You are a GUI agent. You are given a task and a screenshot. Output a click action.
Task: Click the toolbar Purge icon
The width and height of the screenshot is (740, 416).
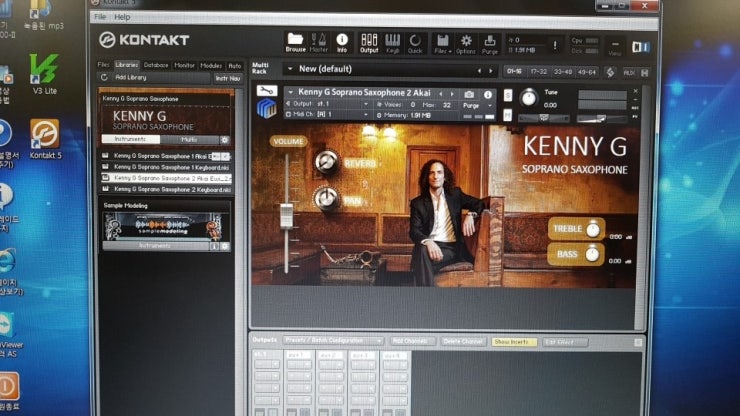(490, 44)
